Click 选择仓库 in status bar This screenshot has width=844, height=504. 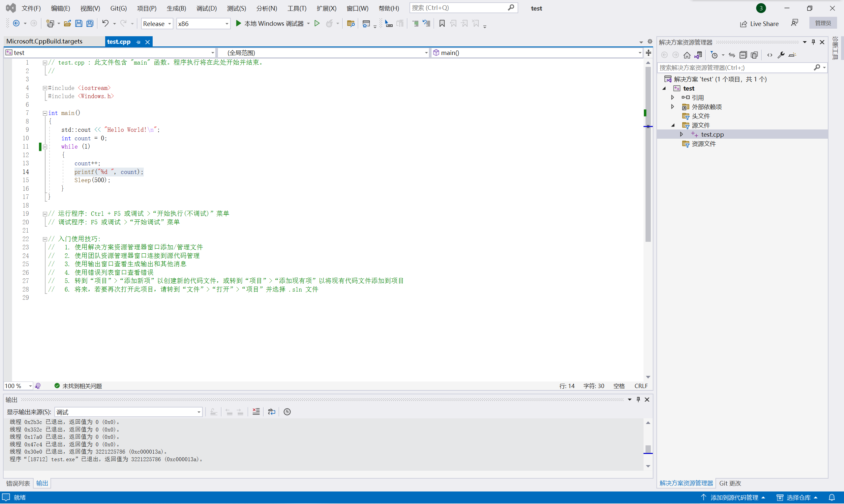coord(797,497)
